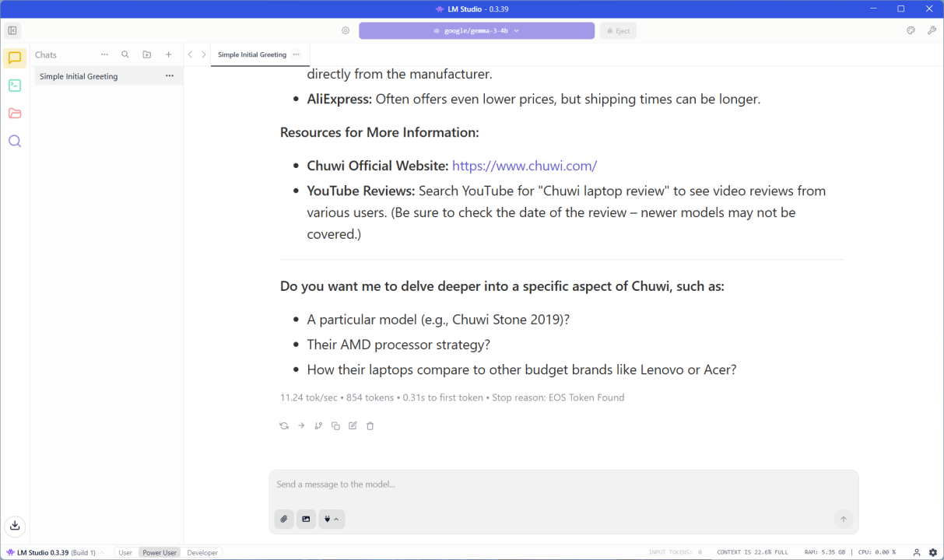Click the message input field
This screenshot has height=560, width=944.
563,485
